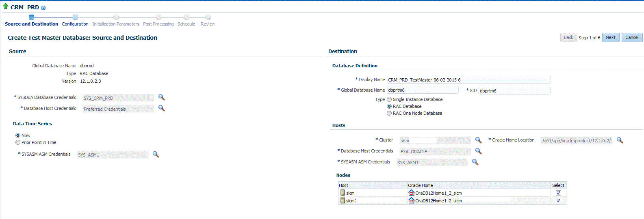Go to Configuration step
The height and width of the screenshot is (219, 644).
(75, 24)
